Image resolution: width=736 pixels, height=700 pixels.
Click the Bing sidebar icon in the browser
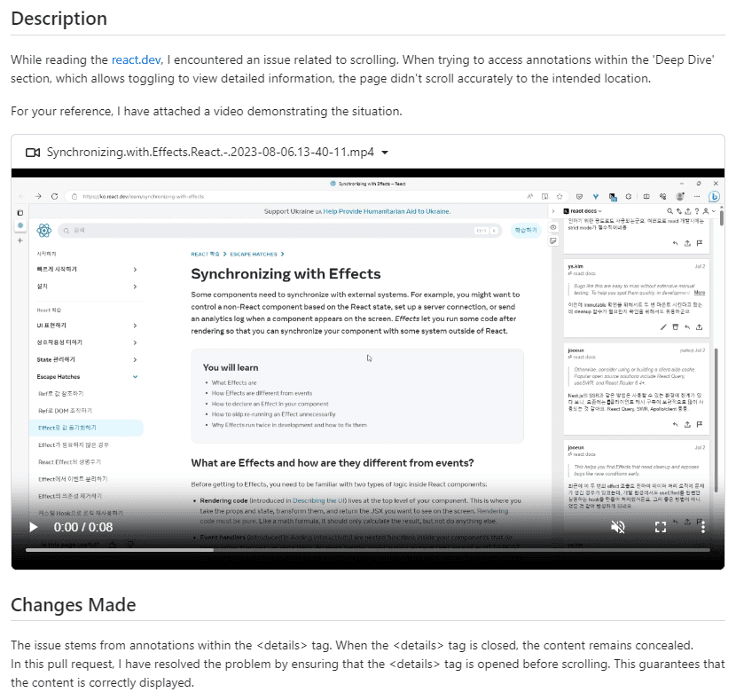(715, 197)
